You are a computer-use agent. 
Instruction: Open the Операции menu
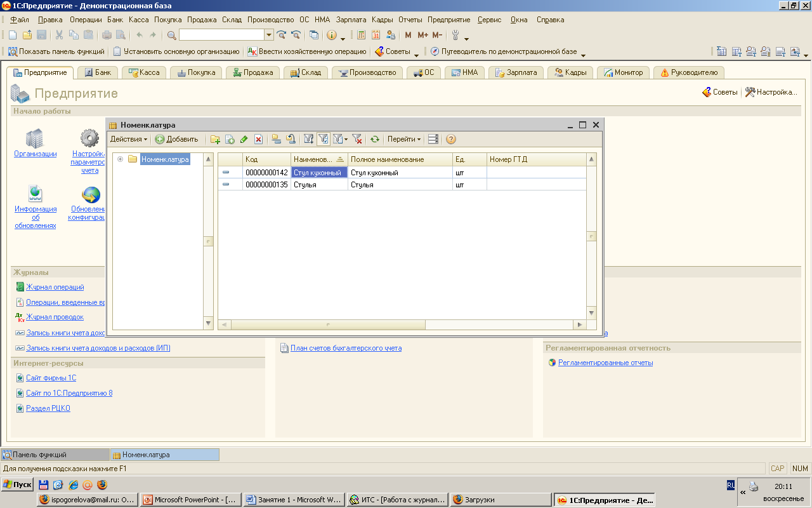[86, 20]
